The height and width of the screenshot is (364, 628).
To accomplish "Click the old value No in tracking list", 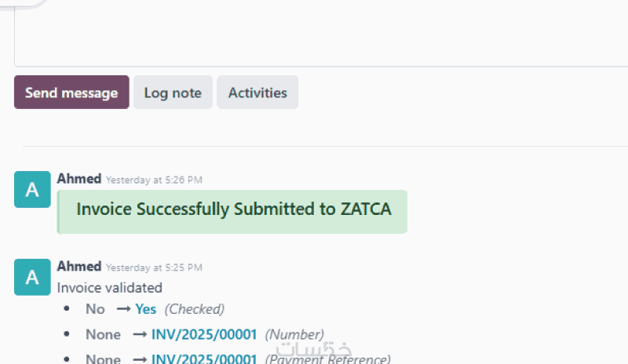I will point(95,309).
